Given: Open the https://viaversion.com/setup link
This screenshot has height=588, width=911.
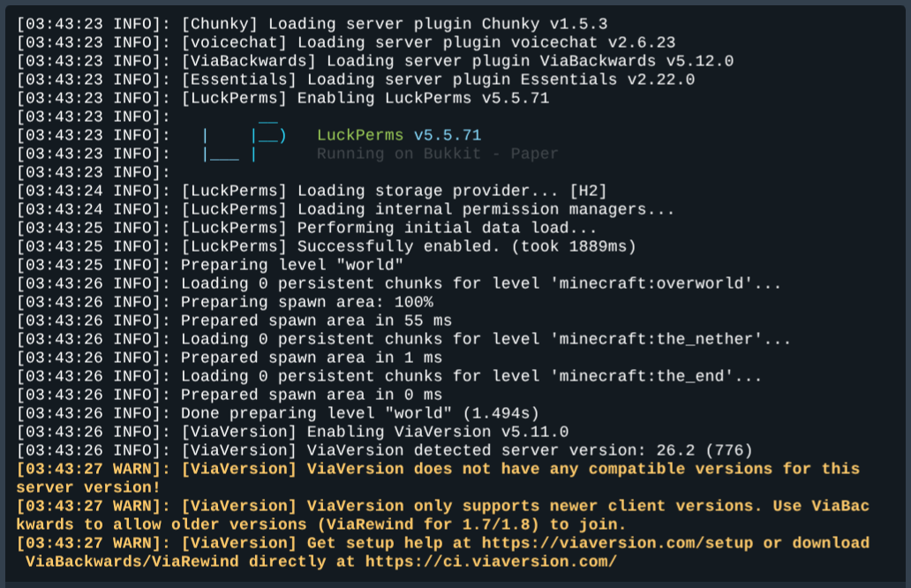Looking at the screenshot, I should [x=617, y=544].
